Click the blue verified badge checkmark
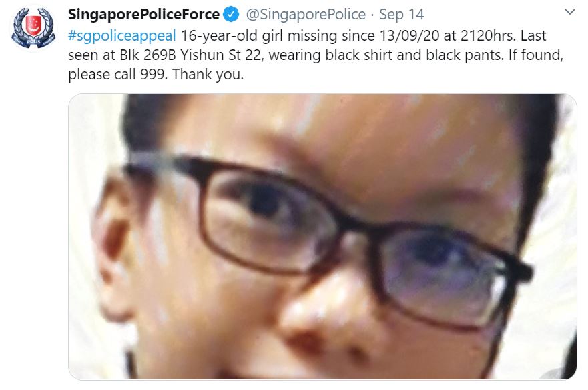This screenshot has height=390, width=588. pyautogui.click(x=231, y=15)
